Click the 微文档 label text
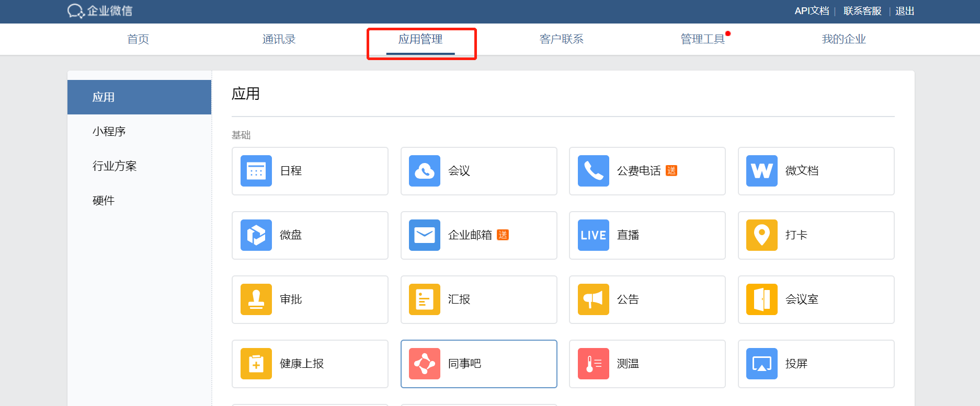 coord(802,171)
